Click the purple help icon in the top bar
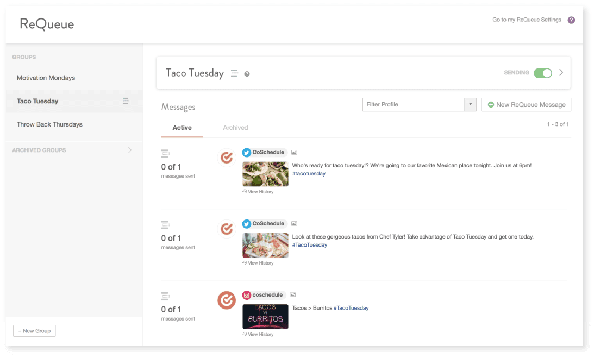Screen dimensions: 600x364 570,20
